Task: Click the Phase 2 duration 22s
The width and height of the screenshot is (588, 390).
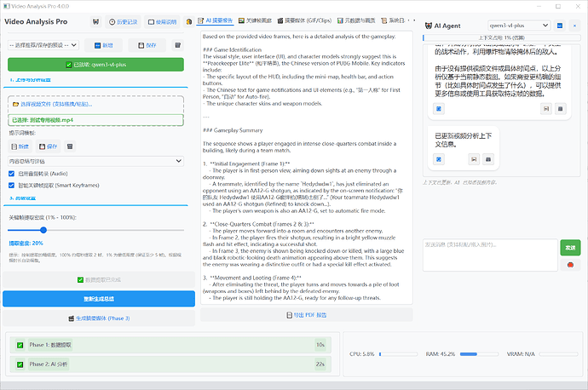Action: click(320, 364)
